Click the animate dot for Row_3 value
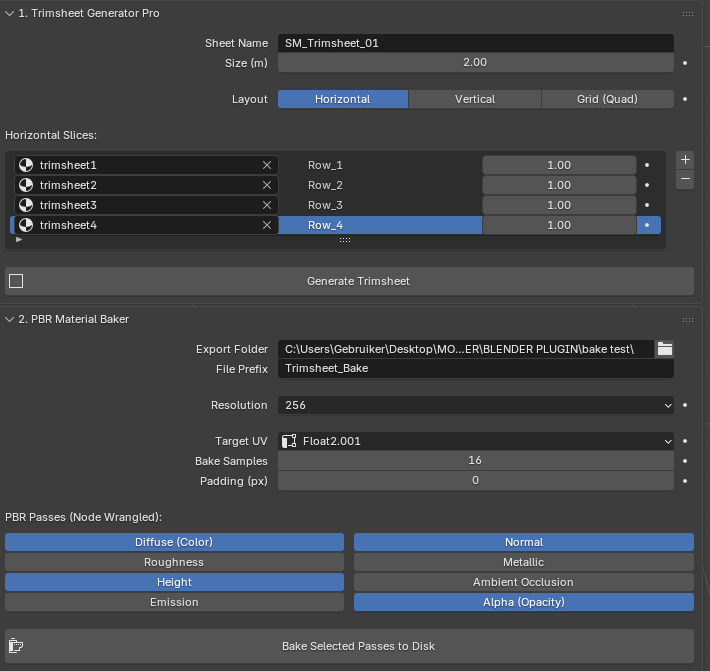This screenshot has width=710, height=671. click(x=647, y=205)
